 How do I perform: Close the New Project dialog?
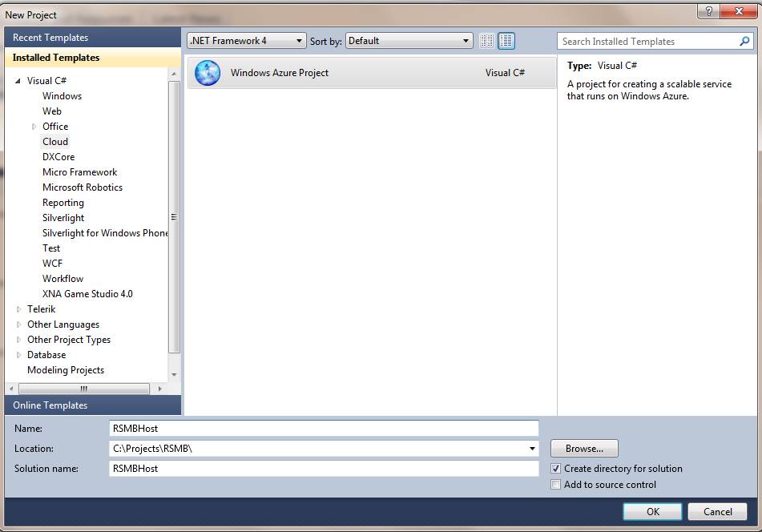(x=739, y=11)
